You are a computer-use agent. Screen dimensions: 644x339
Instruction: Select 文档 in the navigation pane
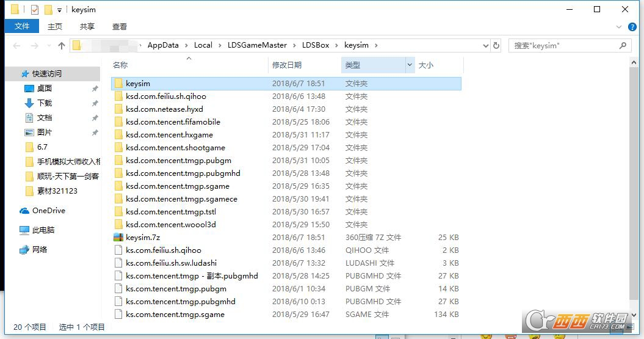tap(45, 117)
